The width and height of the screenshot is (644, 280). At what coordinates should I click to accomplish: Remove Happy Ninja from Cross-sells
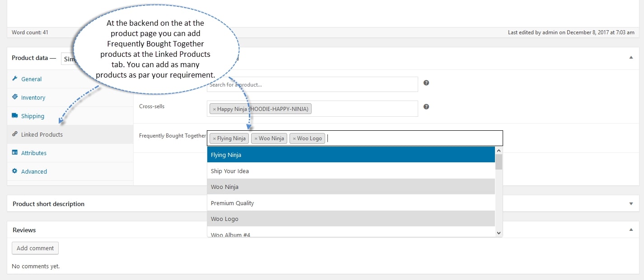pyautogui.click(x=214, y=109)
